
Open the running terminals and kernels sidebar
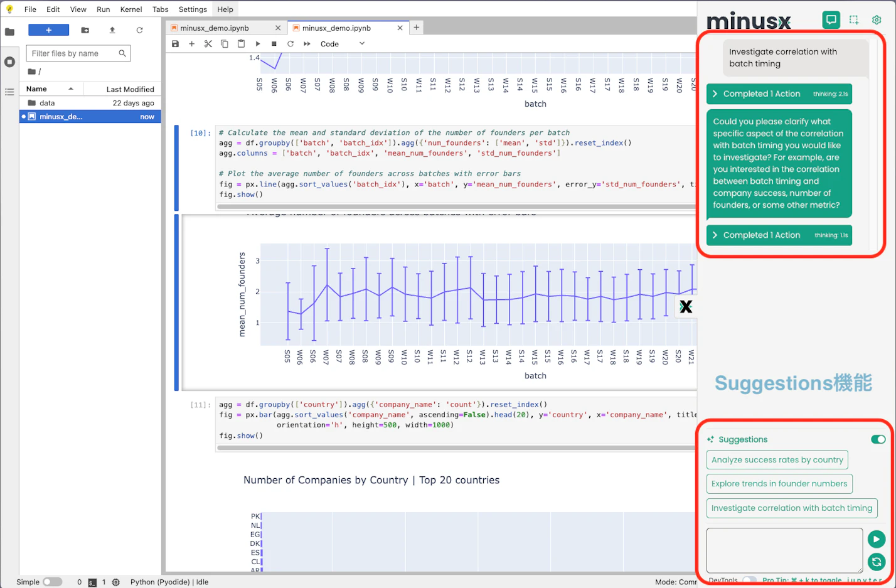9,62
